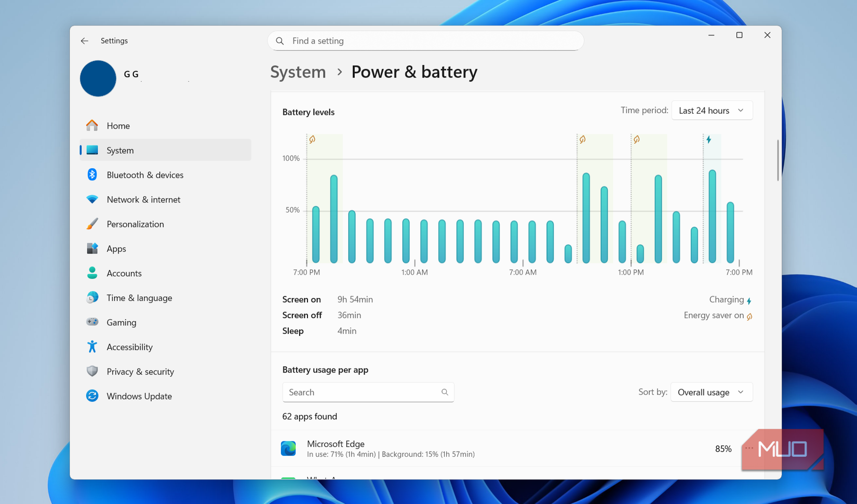Viewport: 857px width, 504px height.
Task: Click the tallest battery bar after 7:00 PM
Action: point(334,219)
